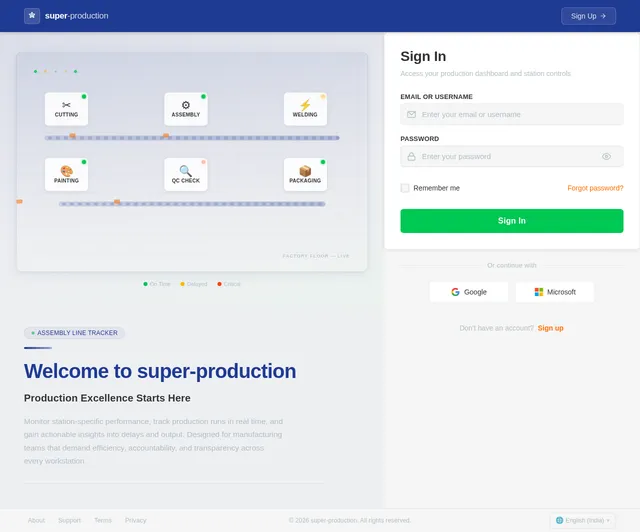640x532 pixels.
Task: Select the Cutting station scissors card
Action: (x=66, y=109)
